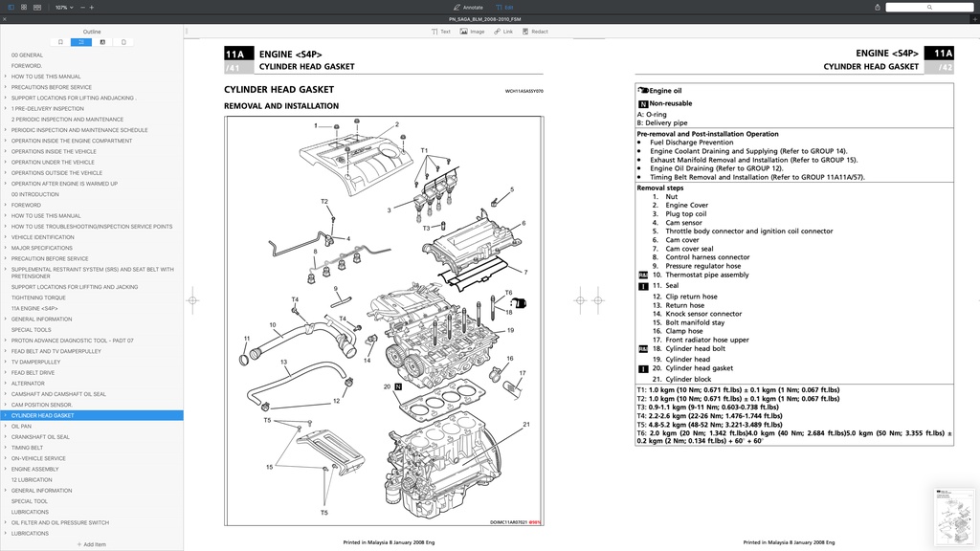Toggle the sidebar panel visibility
This screenshot has width=980, height=551.
coord(11,8)
